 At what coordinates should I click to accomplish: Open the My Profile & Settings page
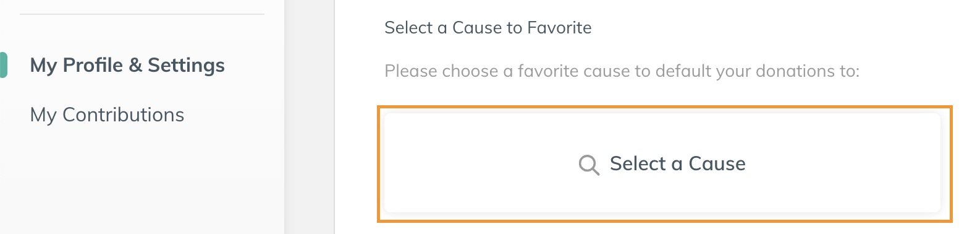coord(127,65)
